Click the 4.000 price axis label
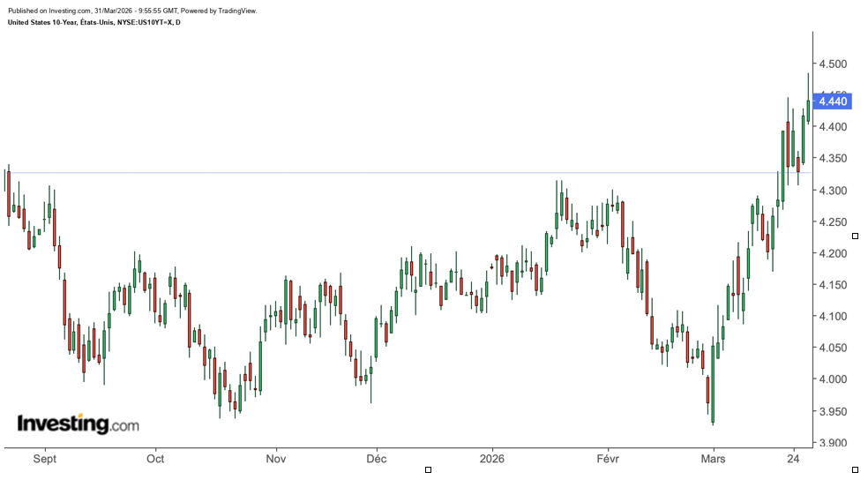Screen dimensions: 868x480 pyautogui.click(x=833, y=379)
